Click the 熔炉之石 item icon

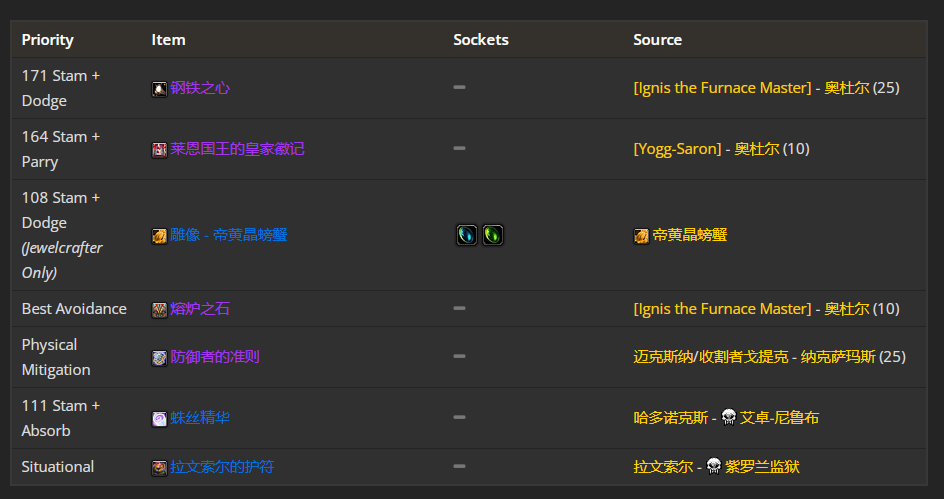click(x=159, y=310)
